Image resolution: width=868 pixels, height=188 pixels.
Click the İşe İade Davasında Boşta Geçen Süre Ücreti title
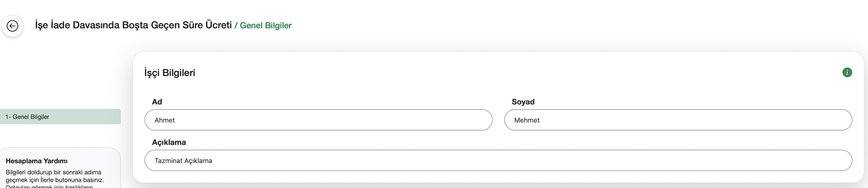(x=134, y=25)
